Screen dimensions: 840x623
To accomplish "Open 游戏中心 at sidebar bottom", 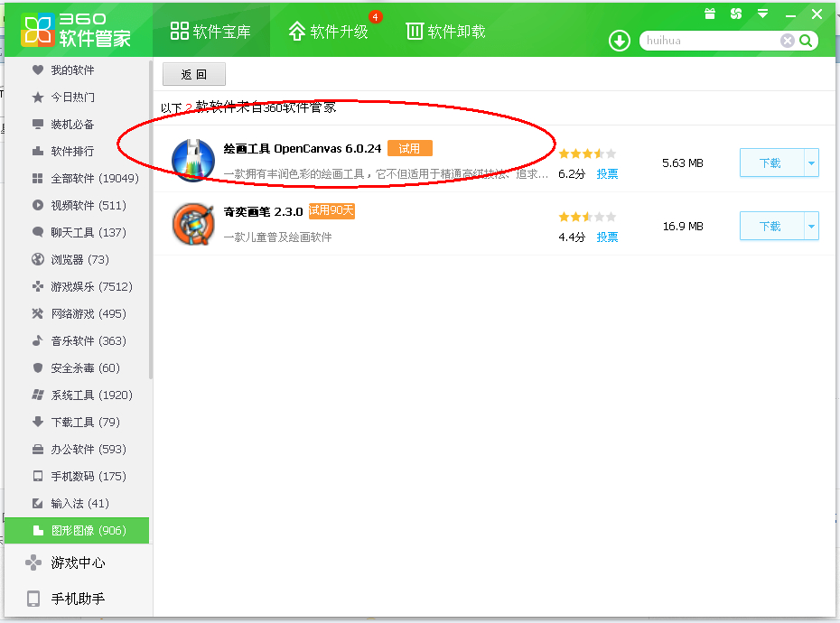I will pyautogui.click(x=78, y=563).
